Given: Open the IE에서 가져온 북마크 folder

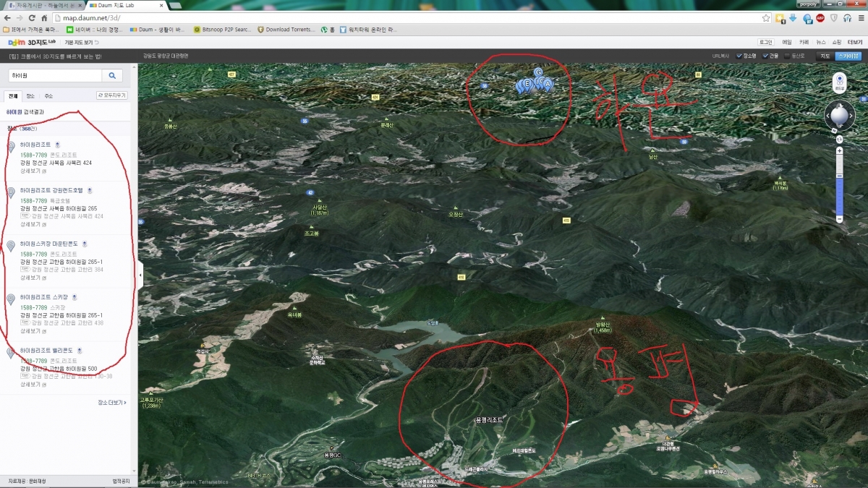Looking at the screenshot, I should coord(31,30).
